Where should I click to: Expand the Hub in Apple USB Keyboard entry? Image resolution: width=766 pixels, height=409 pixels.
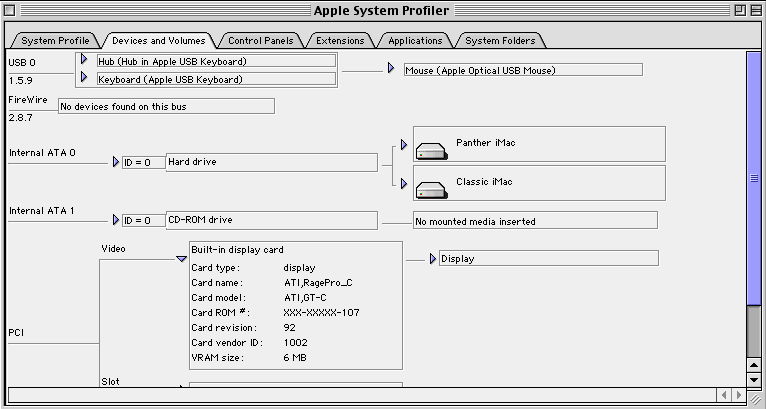pos(84,59)
